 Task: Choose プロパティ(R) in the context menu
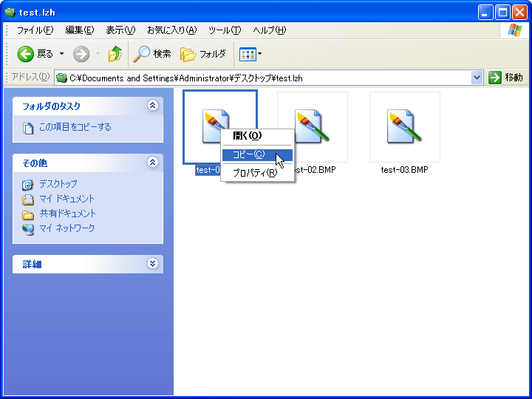(254, 173)
